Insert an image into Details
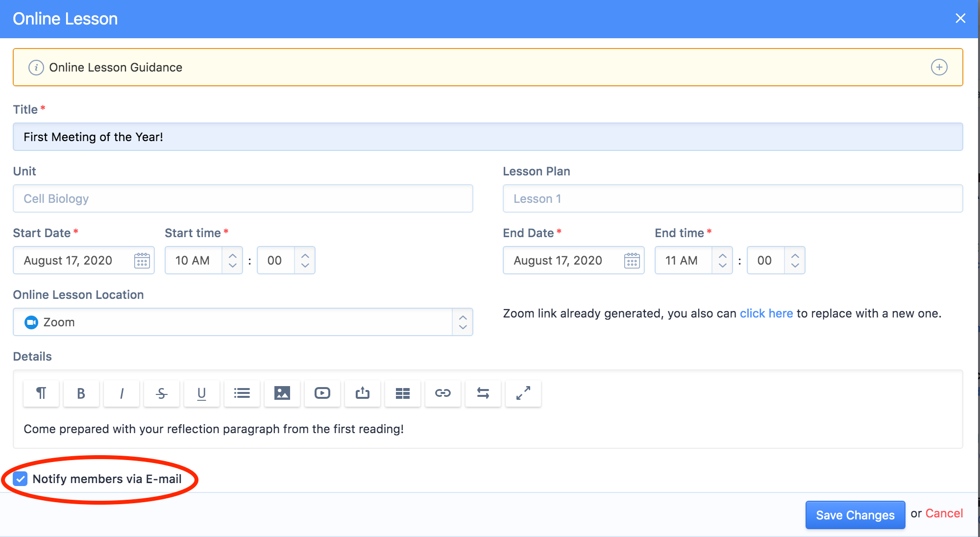 pyautogui.click(x=282, y=393)
